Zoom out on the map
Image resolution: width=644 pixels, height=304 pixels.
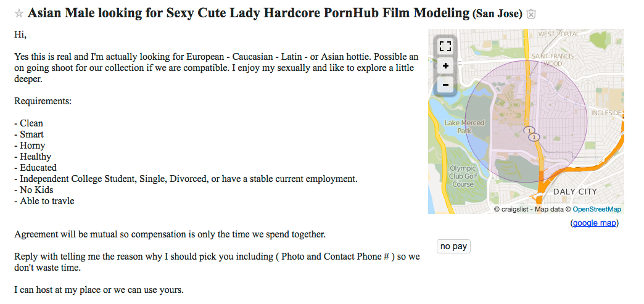coord(445,84)
